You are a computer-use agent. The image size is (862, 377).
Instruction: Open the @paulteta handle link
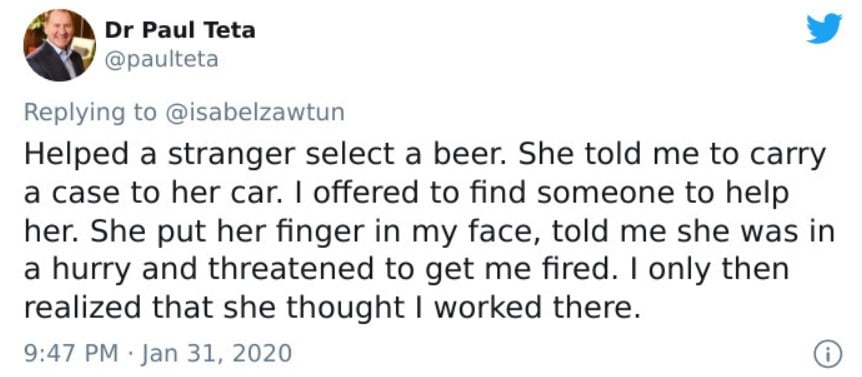(161, 59)
